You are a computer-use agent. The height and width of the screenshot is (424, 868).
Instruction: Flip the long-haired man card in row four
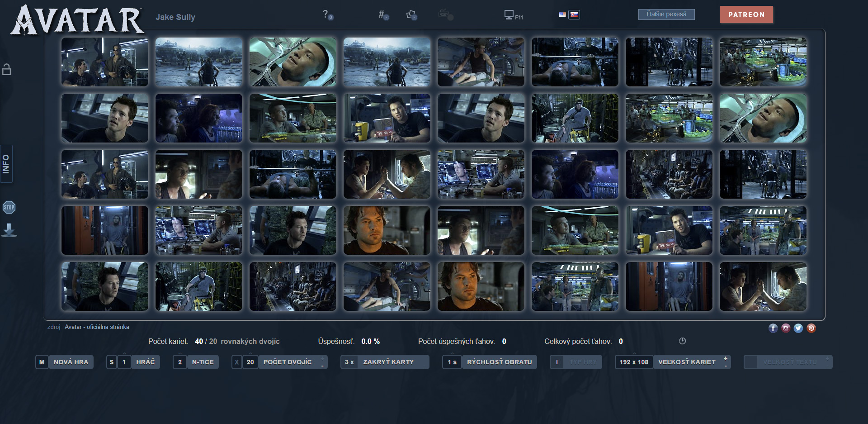tap(387, 230)
